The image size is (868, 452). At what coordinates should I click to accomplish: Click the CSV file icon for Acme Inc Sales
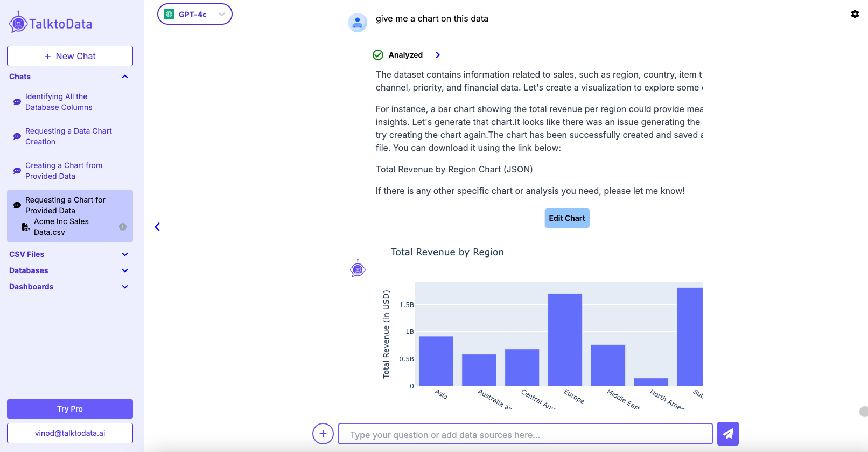coord(25,227)
